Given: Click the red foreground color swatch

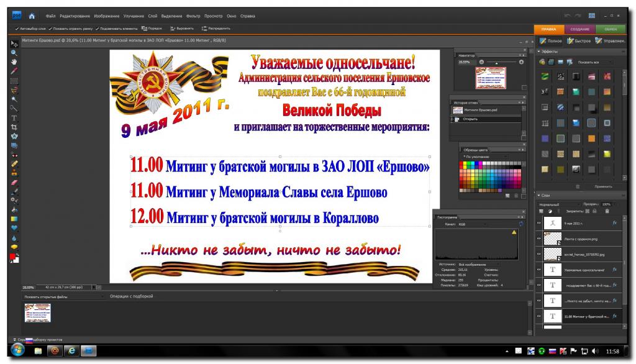Looking at the screenshot, I should 13,257.
